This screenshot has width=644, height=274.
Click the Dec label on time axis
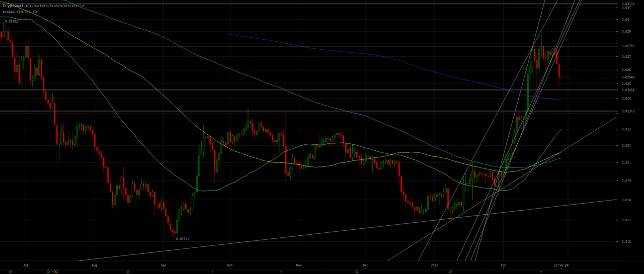[x=365, y=264]
